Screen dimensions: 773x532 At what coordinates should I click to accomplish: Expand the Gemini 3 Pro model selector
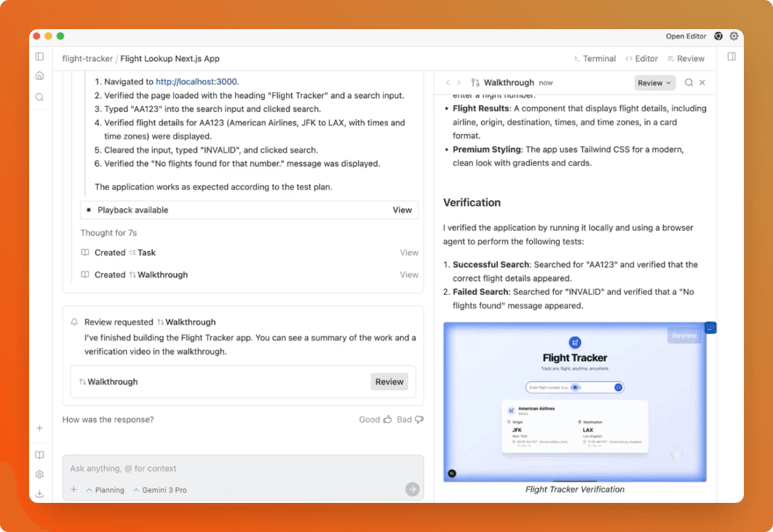160,490
